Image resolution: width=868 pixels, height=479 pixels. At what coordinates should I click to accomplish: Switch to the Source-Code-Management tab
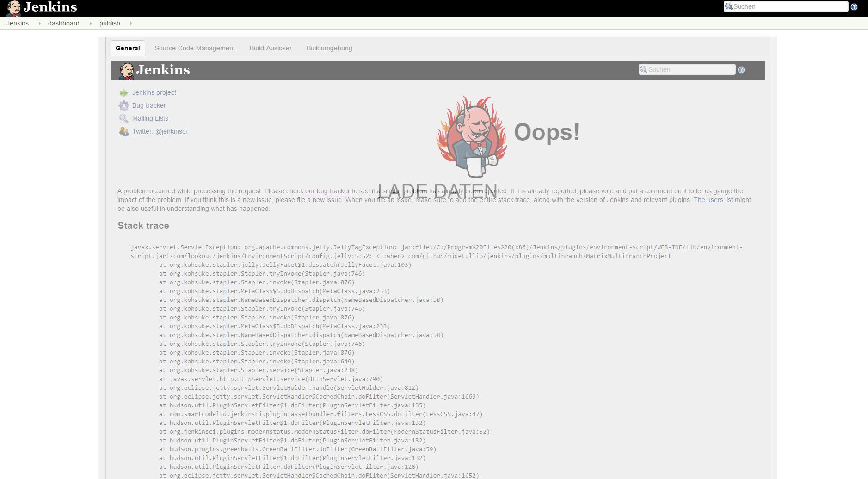click(195, 48)
